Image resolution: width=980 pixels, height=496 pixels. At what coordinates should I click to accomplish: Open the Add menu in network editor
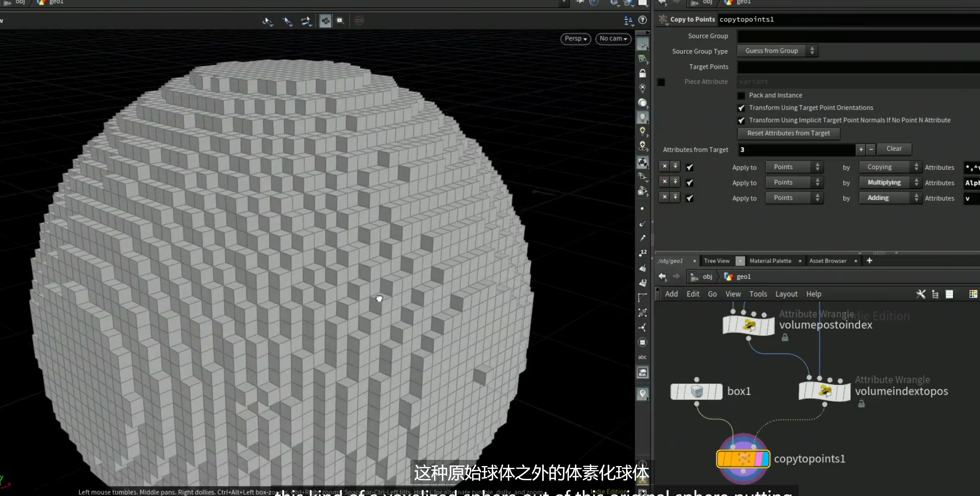click(x=672, y=294)
